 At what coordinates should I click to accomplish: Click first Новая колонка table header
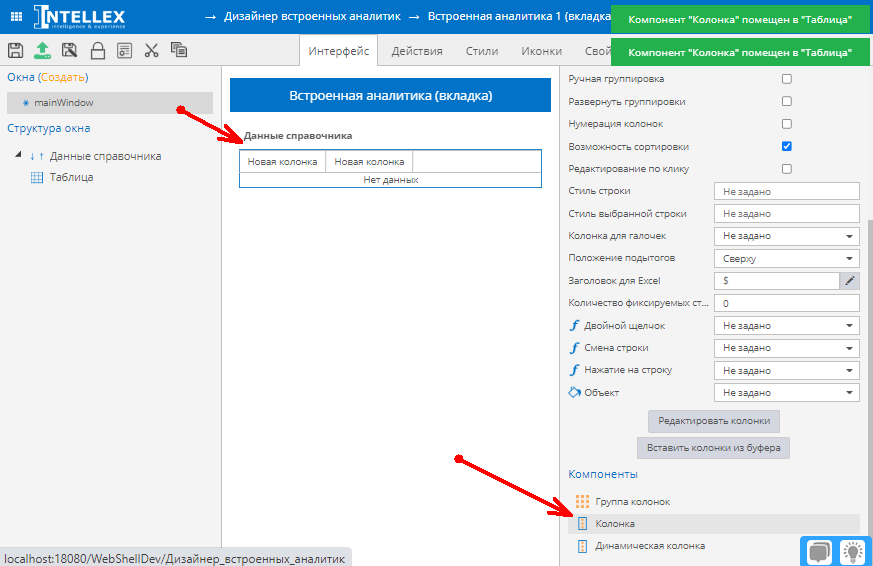282,162
